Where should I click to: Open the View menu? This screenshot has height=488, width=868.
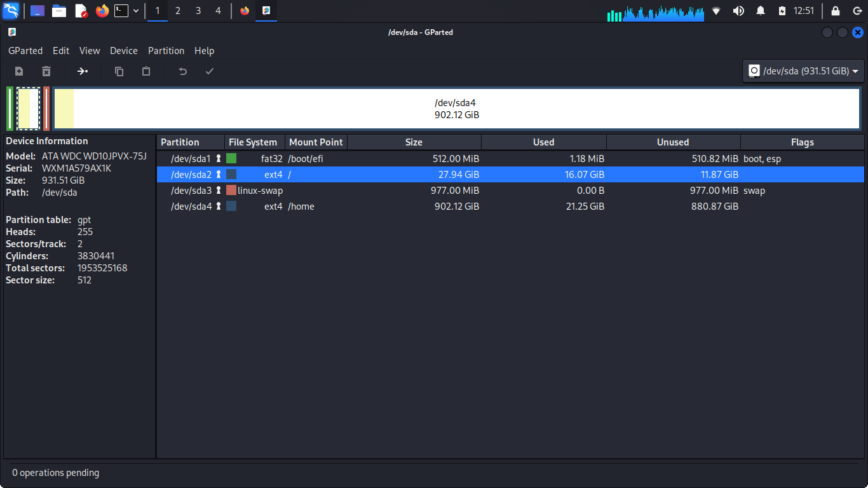90,51
